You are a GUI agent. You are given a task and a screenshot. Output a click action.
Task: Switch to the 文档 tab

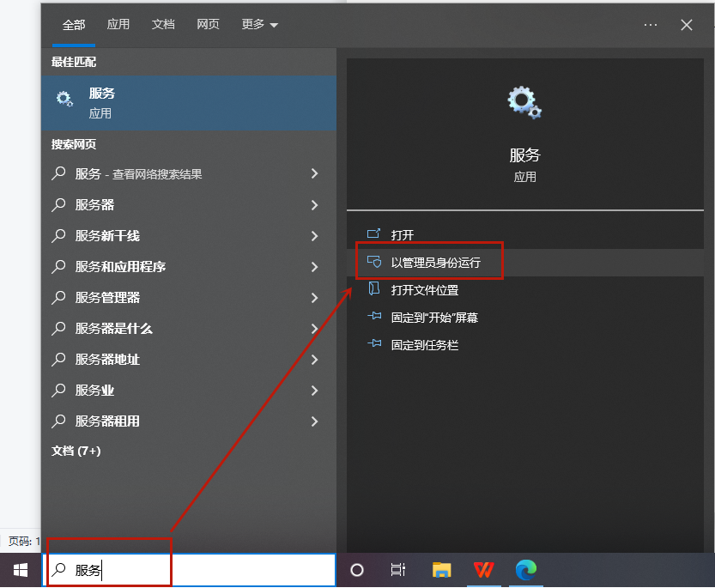(x=163, y=25)
